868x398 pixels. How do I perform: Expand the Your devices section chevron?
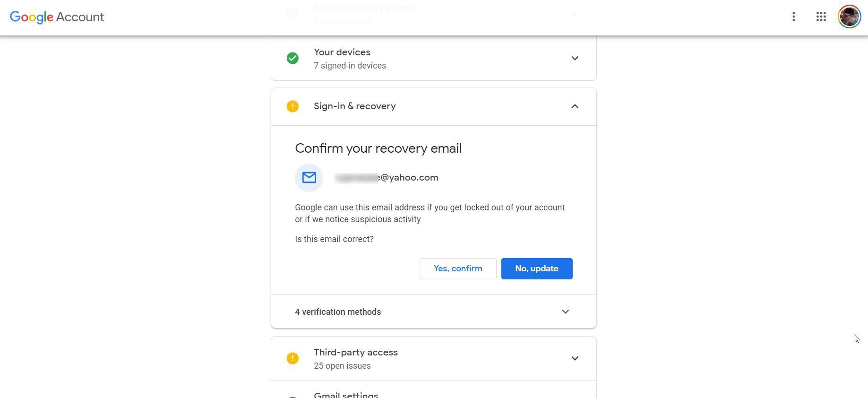coord(575,58)
